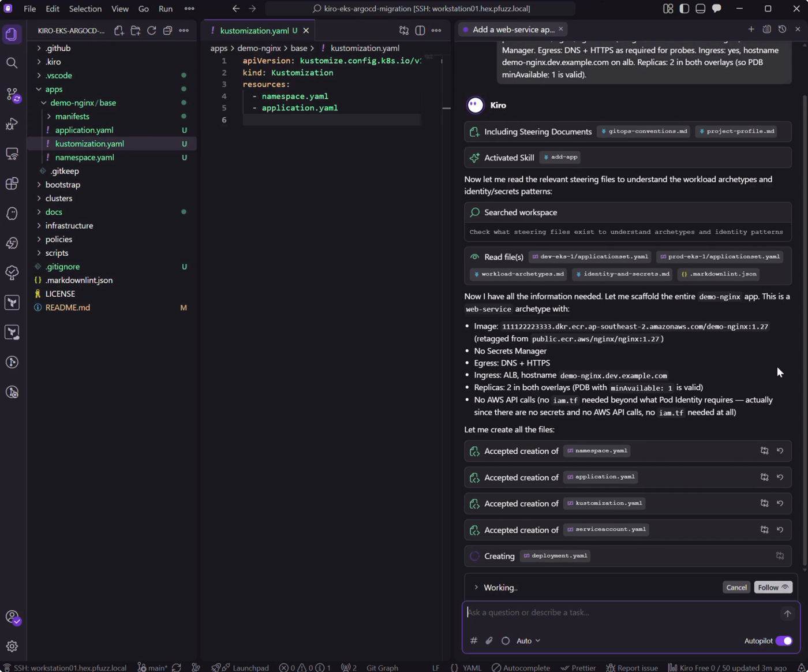The height and width of the screenshot is (672, 808).
Task: Expand the bootstrap folder
Action: click(112, 185)
